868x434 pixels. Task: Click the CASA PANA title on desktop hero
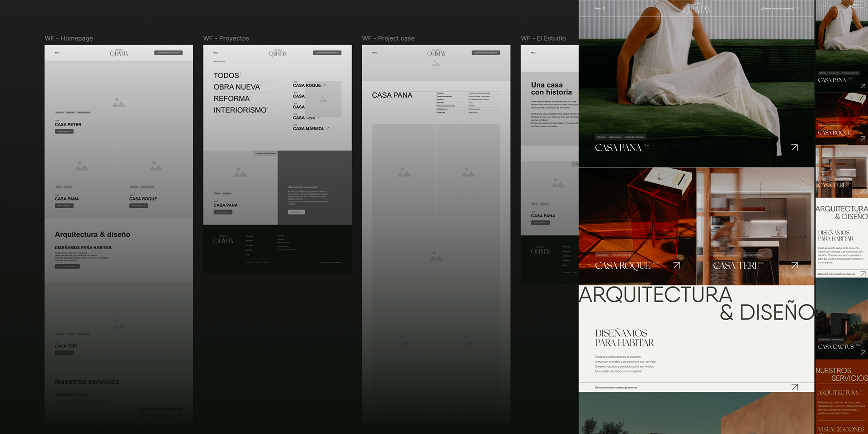(618, 148)
